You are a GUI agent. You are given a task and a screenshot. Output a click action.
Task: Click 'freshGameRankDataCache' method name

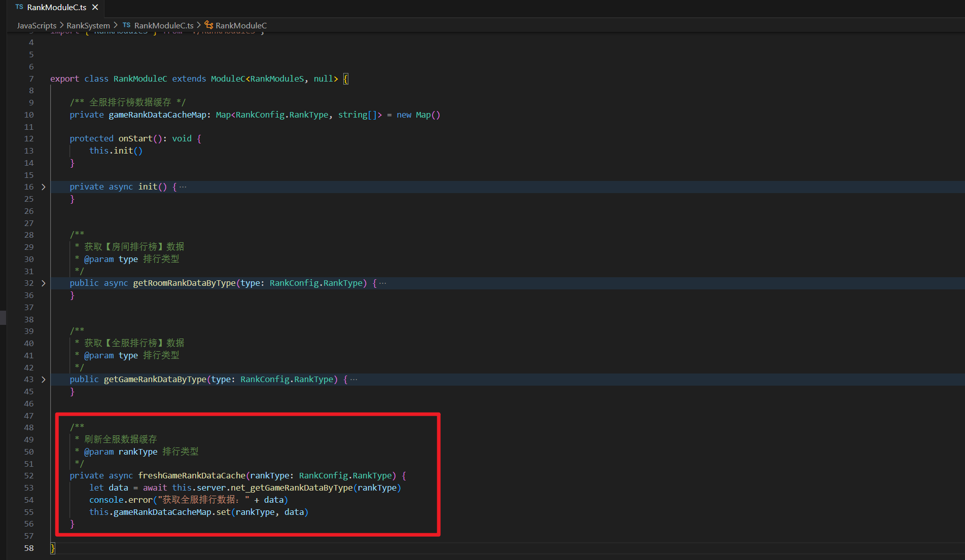192,476
